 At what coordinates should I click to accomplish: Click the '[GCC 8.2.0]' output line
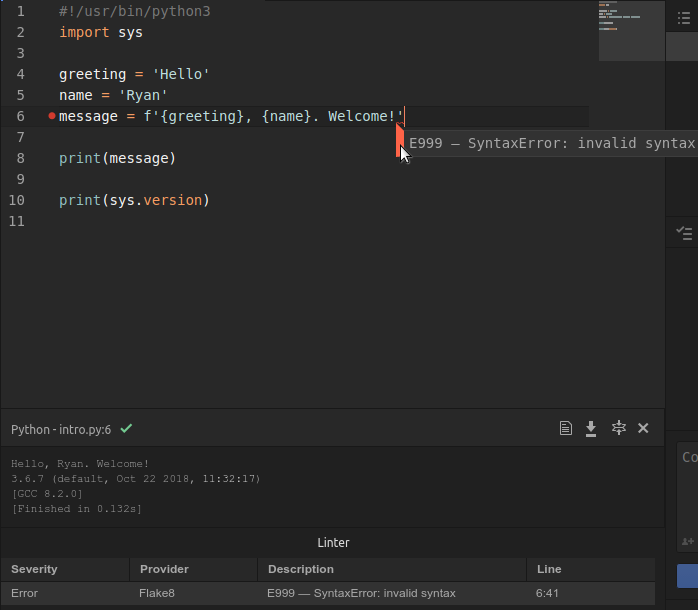[47, 494]
